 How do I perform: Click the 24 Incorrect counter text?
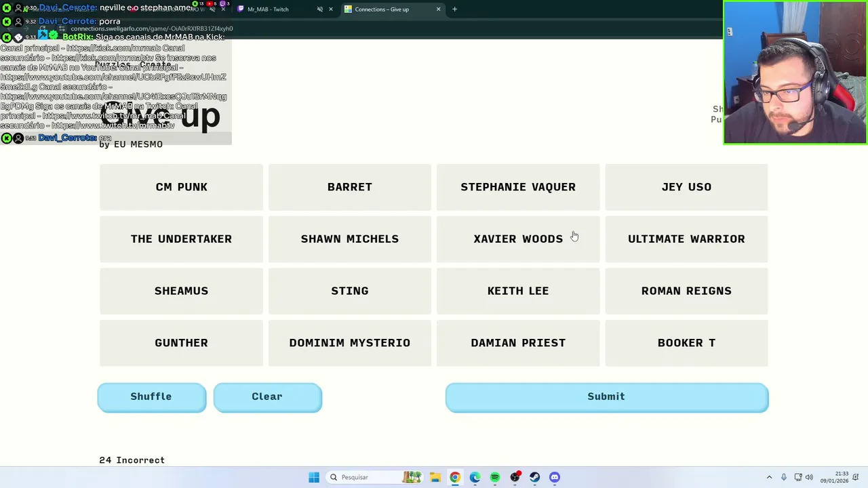pos(132,460)
